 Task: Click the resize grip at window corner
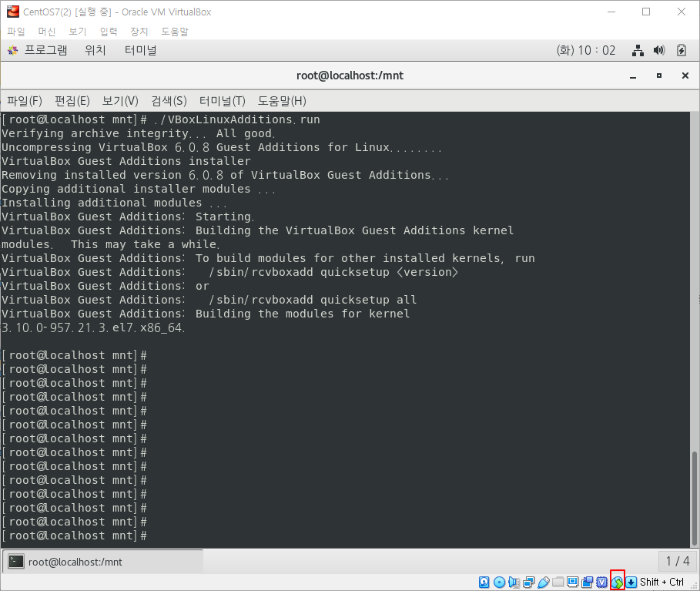point(695,586)
